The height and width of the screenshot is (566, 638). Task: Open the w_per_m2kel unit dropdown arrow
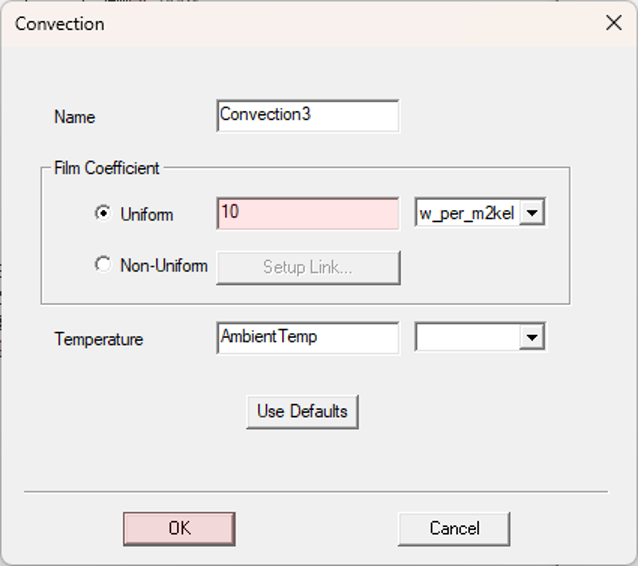[x=532, y=213]
